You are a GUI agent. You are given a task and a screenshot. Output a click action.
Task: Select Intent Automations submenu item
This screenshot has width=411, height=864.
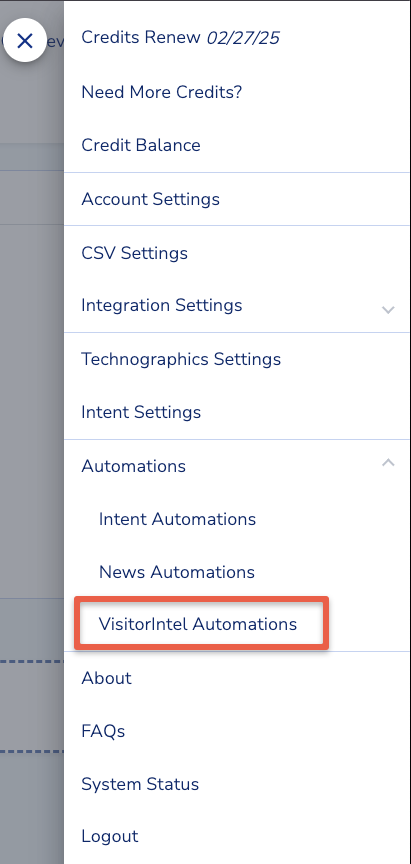(177, 519)
